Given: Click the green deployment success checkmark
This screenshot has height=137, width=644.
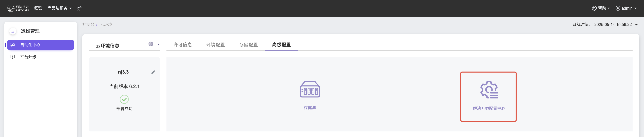Looking at the screenshot, I should (124, 99).
